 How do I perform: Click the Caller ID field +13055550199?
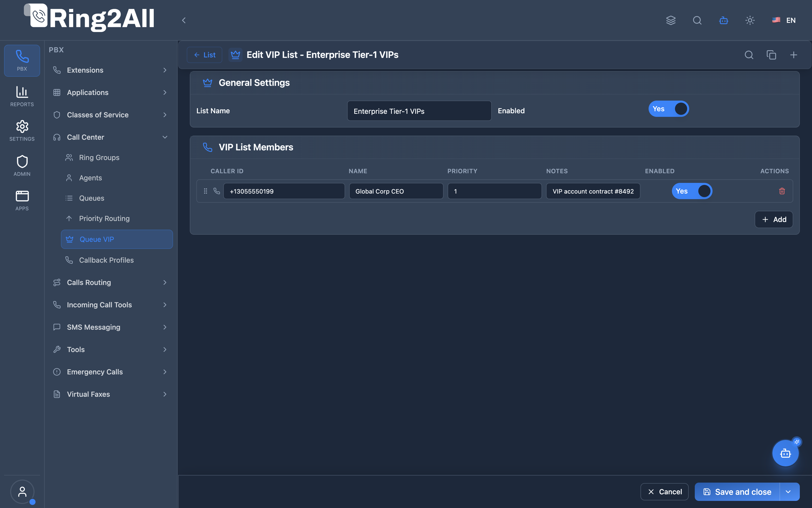point(284,191)
